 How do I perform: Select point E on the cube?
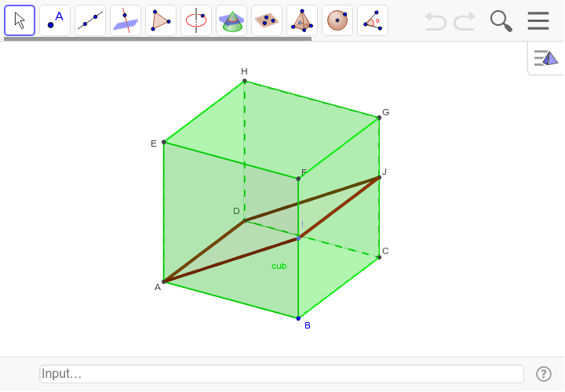164,142
